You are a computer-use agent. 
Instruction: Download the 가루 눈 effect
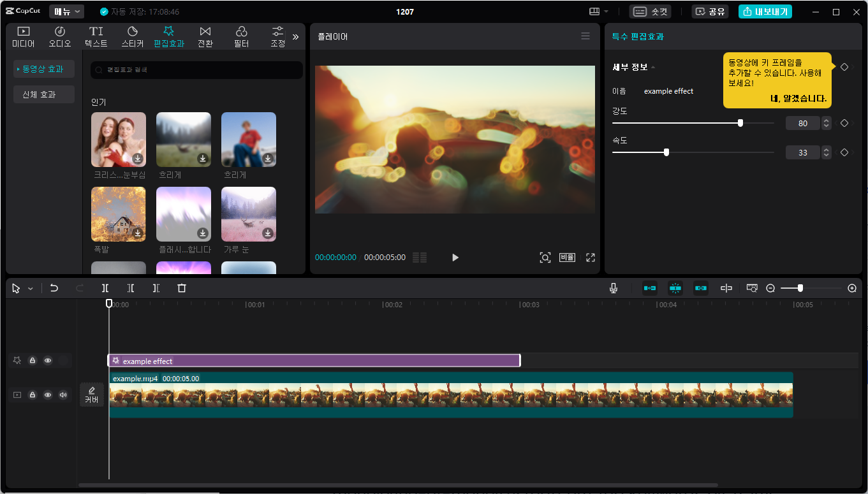(x=268, y=233)
